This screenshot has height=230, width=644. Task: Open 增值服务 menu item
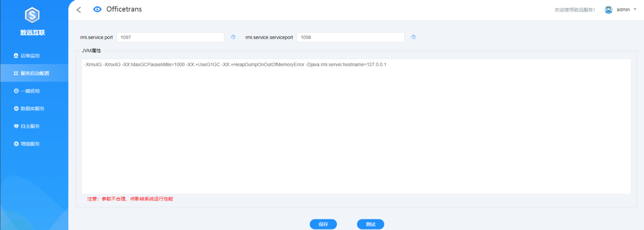(x=34, y=144)
